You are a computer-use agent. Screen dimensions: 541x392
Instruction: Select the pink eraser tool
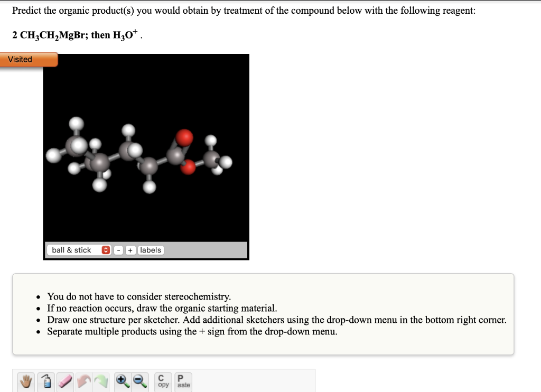65,381
